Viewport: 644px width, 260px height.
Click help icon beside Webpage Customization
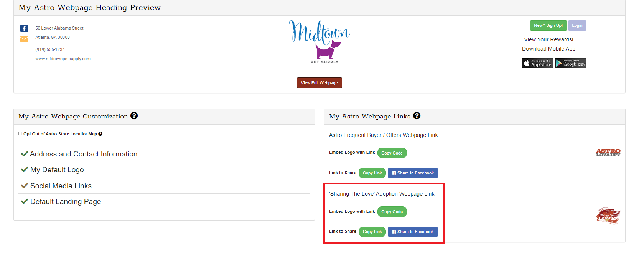pos(134,116)
